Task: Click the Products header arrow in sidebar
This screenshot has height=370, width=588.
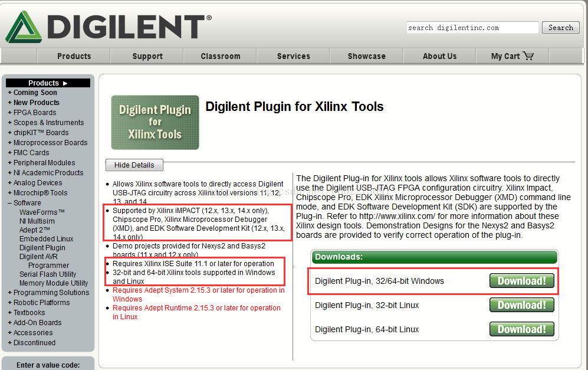Action: 65,83
